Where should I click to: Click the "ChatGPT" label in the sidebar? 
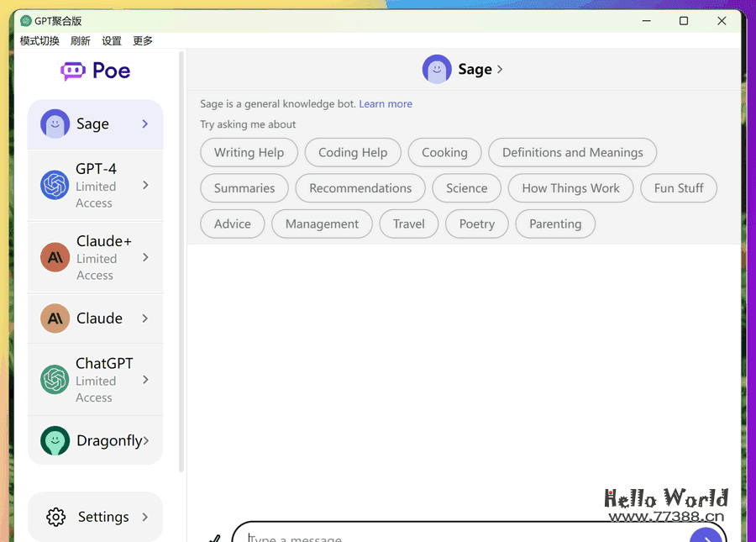[104, 363]
